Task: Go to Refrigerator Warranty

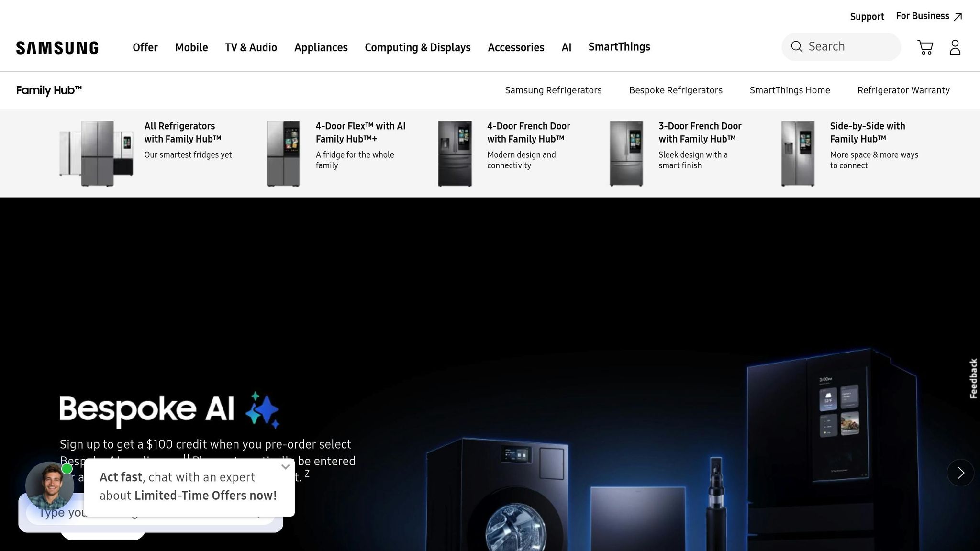Action: pyautogui.click(x=903, y=90)
